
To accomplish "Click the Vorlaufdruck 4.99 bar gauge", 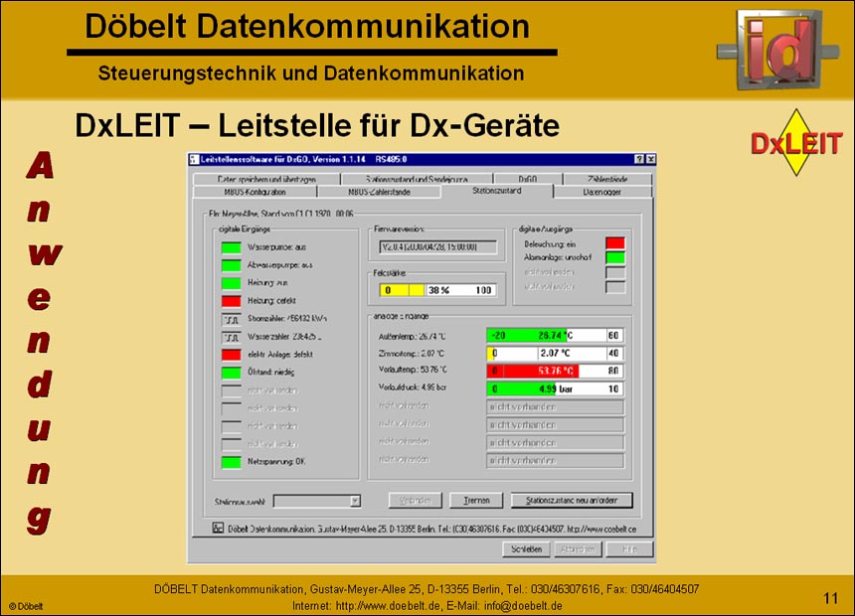I will point(555,388).
